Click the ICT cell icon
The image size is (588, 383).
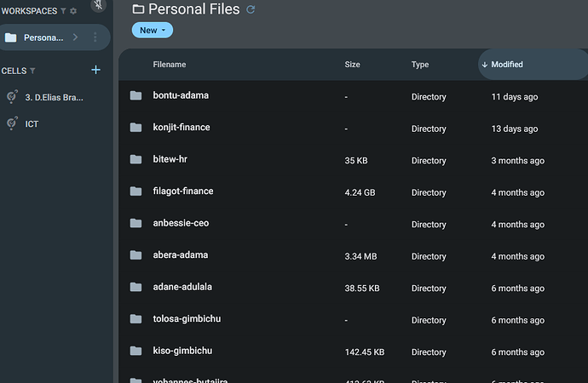tap(12, 123)
